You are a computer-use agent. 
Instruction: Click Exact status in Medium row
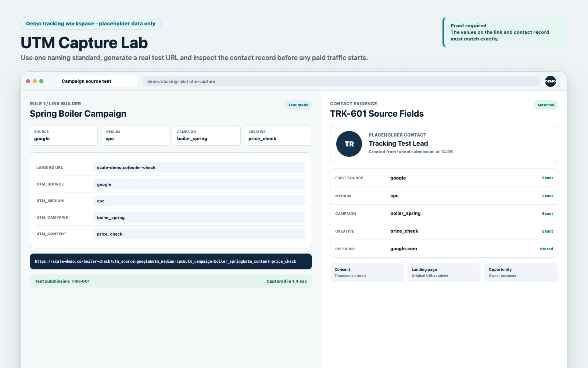(548, 196)
